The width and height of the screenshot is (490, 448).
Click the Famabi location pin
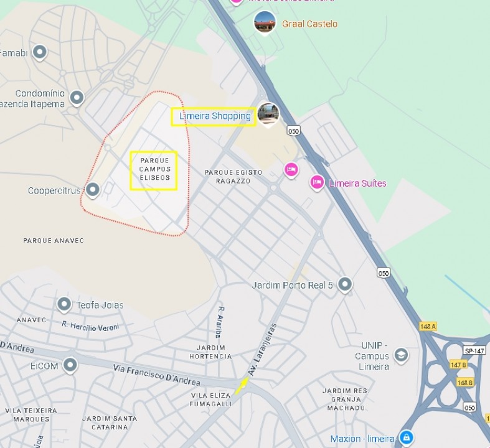[x=40, y=52]
